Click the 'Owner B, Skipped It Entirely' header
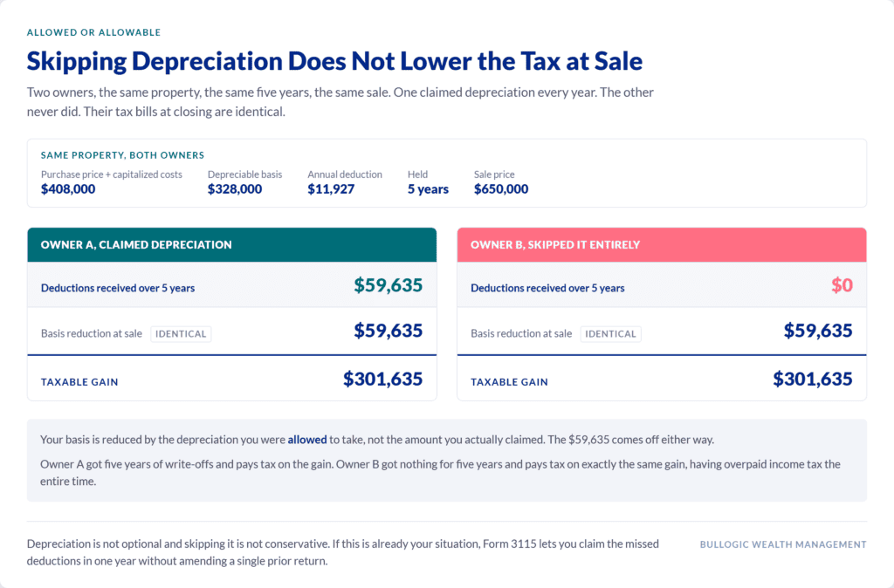The width and height of the screenshot is (894, 588). 662,245
